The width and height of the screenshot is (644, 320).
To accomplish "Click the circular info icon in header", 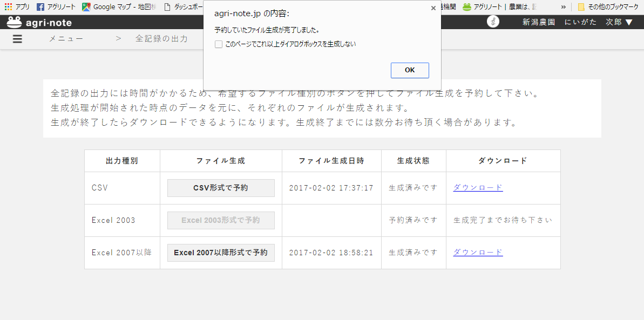I will tap(492, 22).
